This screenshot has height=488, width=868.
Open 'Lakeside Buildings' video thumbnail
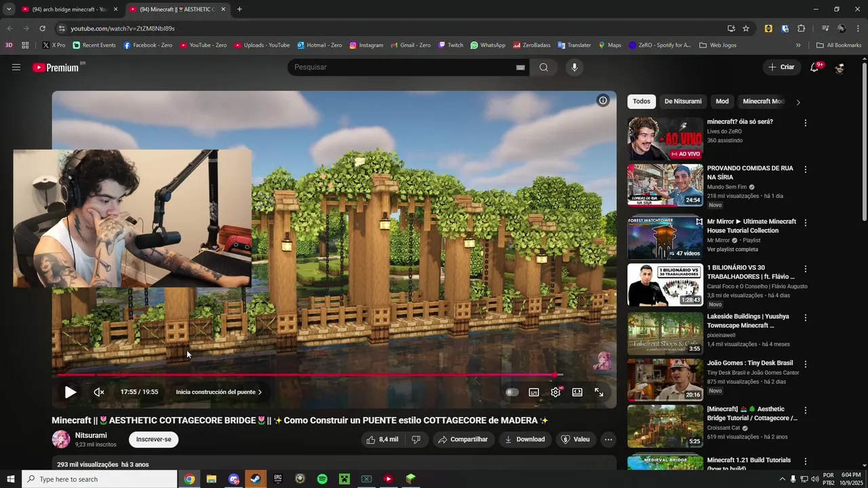tap(665, 333)
